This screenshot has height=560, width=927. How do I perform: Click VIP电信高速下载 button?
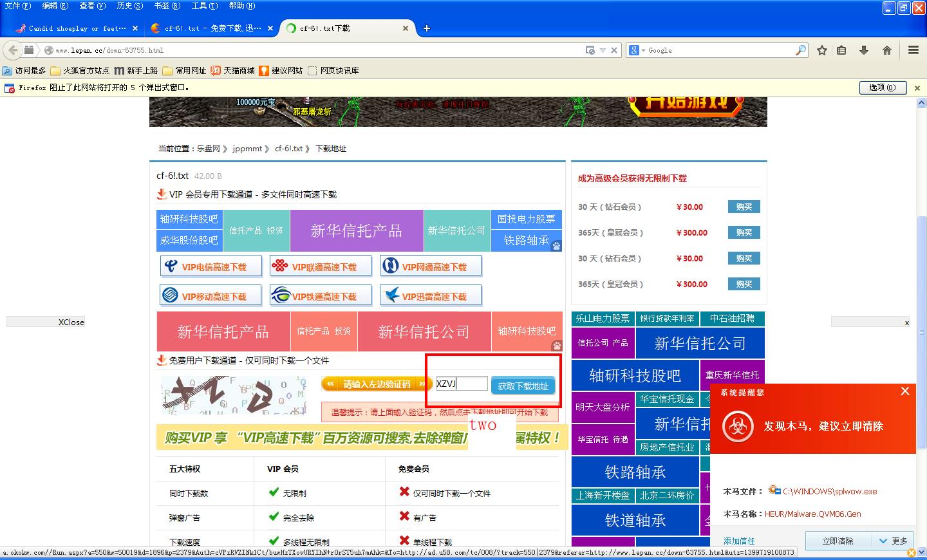click(x=211, y=266)
